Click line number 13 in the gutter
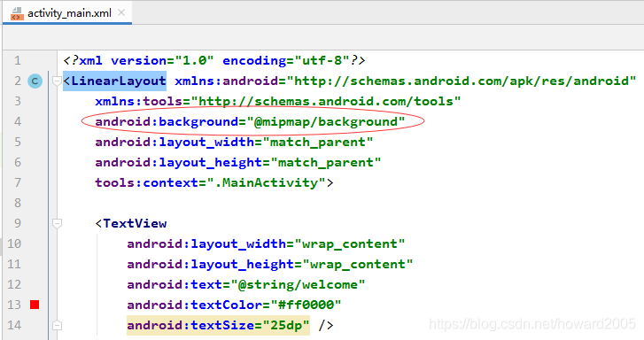Screen dimensions: 644x340 tap(14, 305)
